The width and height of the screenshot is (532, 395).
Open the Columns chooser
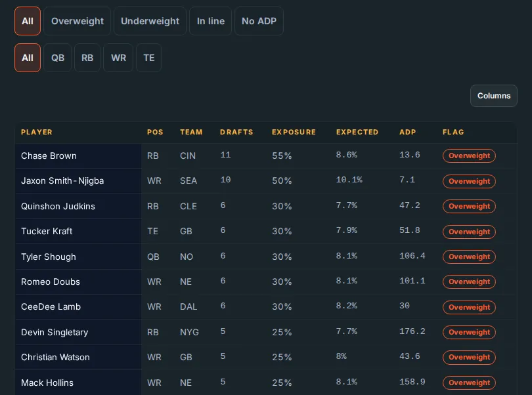[494, 96]
